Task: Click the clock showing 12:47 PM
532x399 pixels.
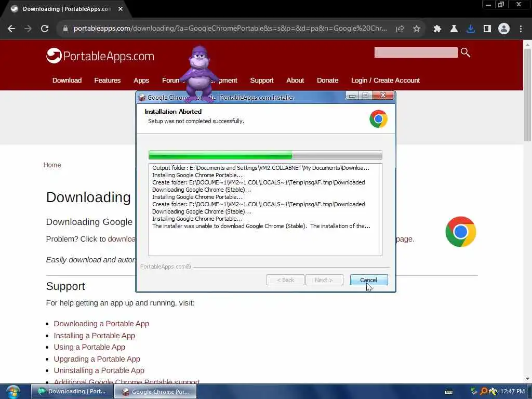Action: [512, 391]
